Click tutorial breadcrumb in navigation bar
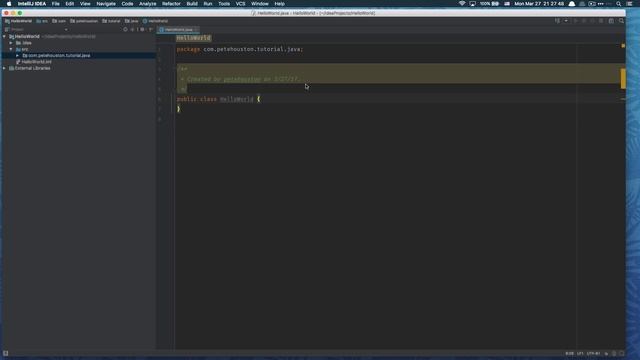Screen dimensions: 640x360 [111, 21]
